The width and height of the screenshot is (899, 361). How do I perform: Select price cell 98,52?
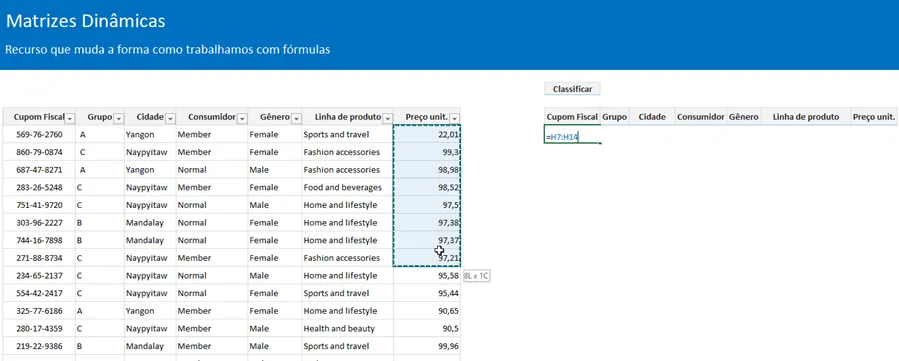coord(427,187)
